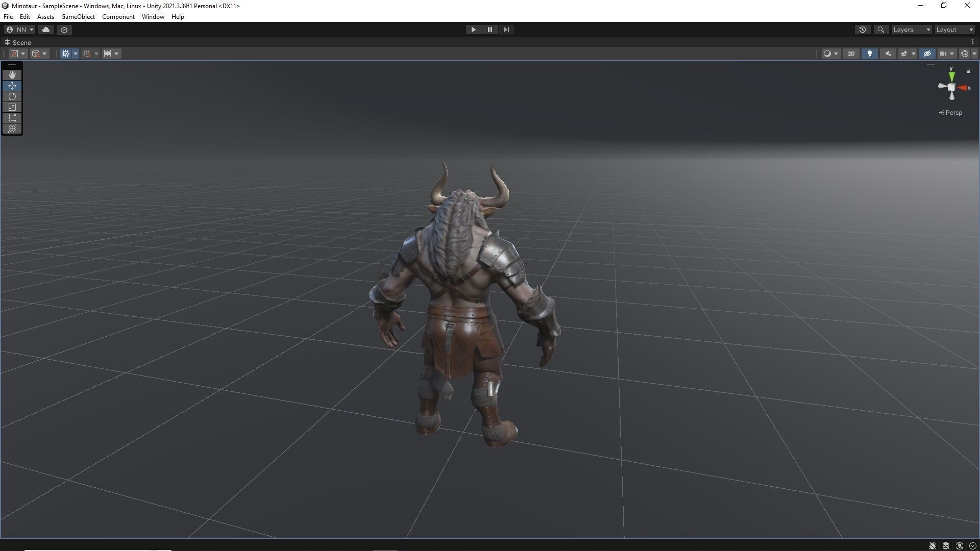Select the Move tool
Screen dimensions: 980x551
click(x=12, y=86)
